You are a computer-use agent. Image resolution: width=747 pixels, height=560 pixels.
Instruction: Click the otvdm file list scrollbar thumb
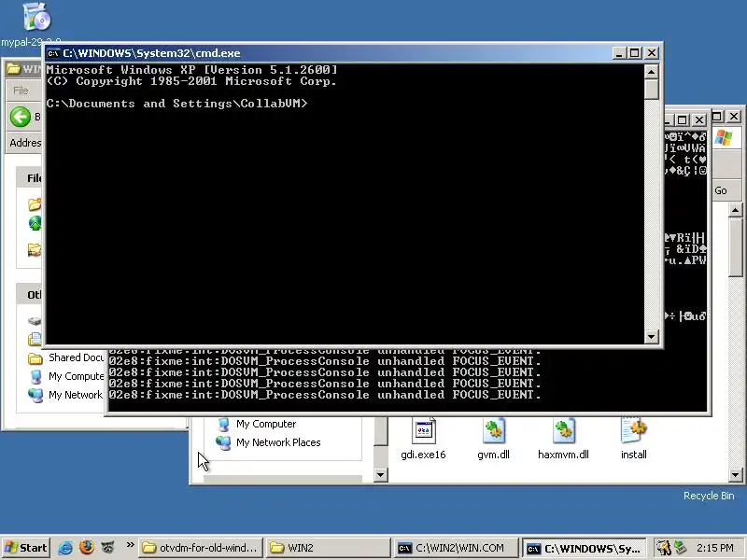(x=735, y=246)
